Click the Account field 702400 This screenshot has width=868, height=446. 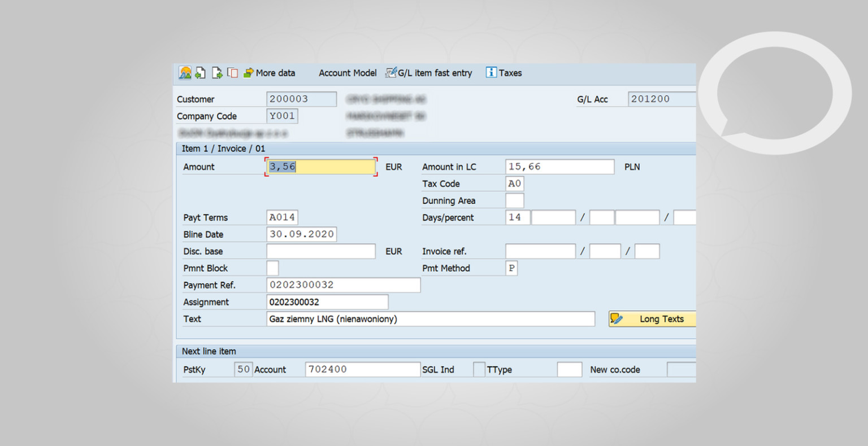[363, 369]
